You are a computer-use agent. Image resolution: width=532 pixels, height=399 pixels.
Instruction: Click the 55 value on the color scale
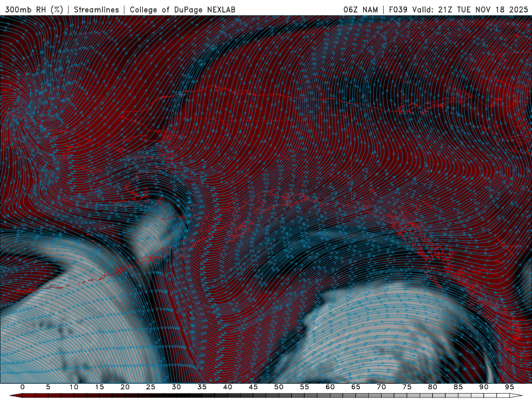(x=305, y=387)
